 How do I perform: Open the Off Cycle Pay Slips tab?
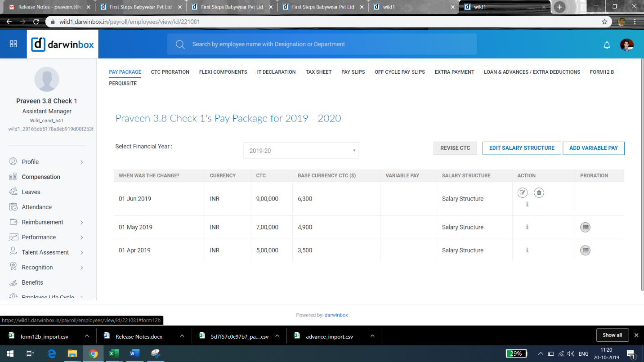pos(400,72)
